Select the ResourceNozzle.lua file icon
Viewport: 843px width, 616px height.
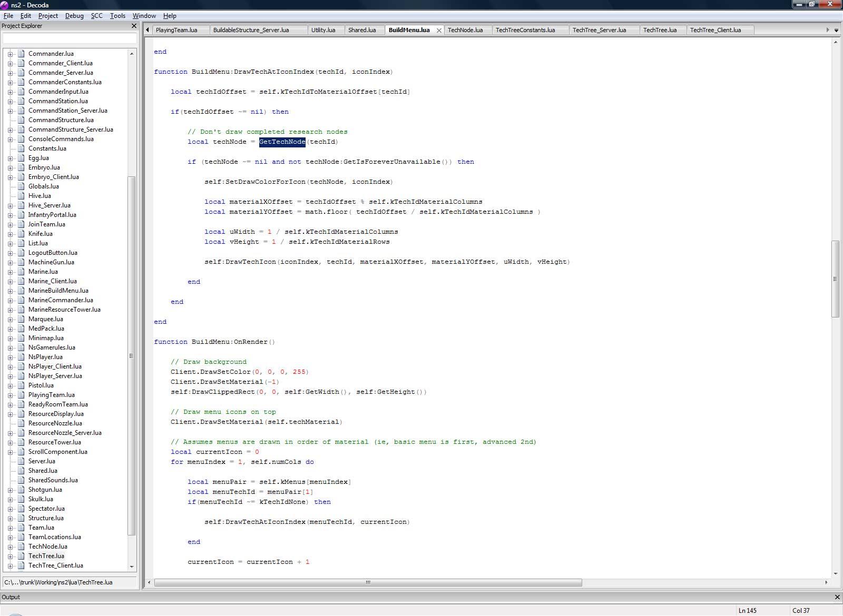[x=21, y=423]
